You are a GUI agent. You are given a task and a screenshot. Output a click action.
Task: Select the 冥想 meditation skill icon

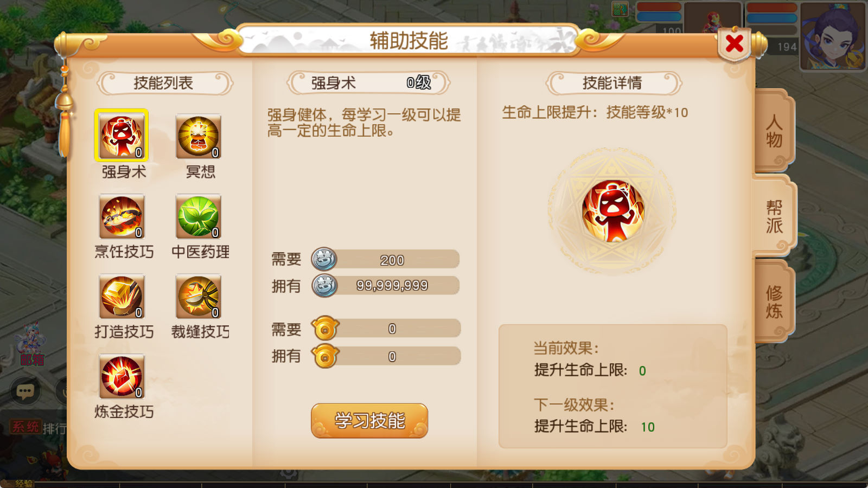tap(199, 136)
